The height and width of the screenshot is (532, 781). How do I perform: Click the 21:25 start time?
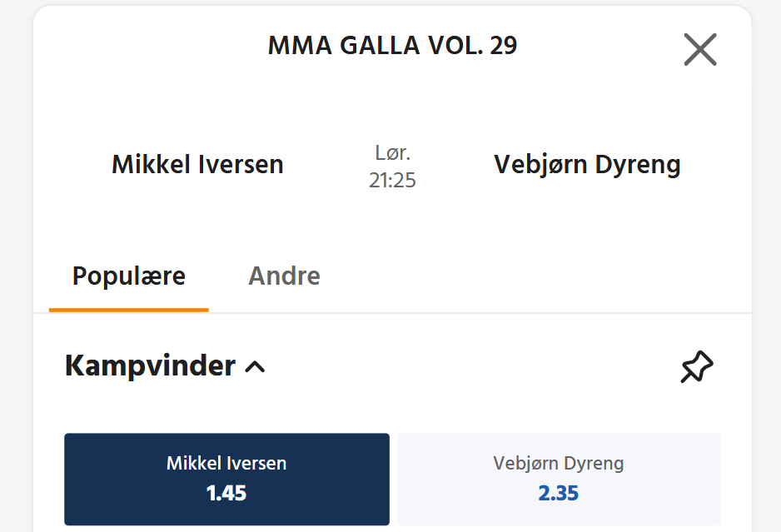click(392, 180)
